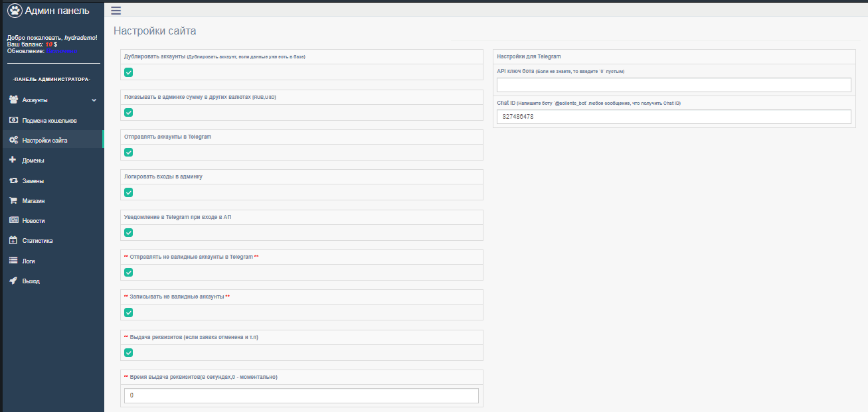The image size is (868, 412).
Task: Click the rocket icon next to Выход
Action: (13, 281)
